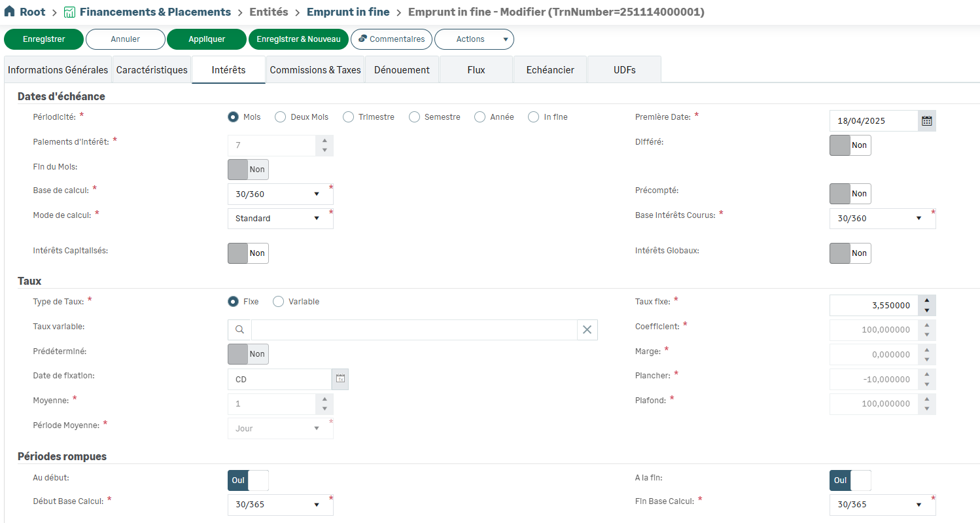Increase Taux fixe with up arrow
This screenshot has height=523, width=980.
926,301
